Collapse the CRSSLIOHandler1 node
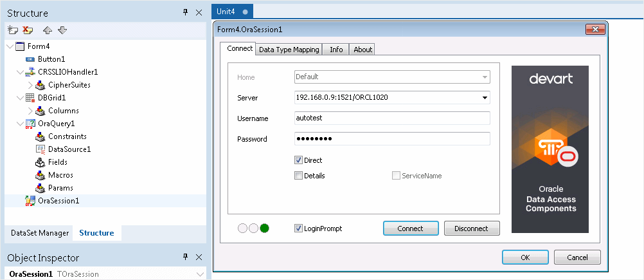The image size is (644, 280). (20, 72)
